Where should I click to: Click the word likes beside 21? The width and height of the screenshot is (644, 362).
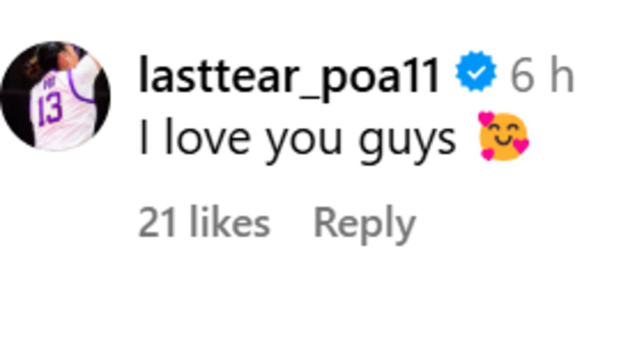click(230, 222)
